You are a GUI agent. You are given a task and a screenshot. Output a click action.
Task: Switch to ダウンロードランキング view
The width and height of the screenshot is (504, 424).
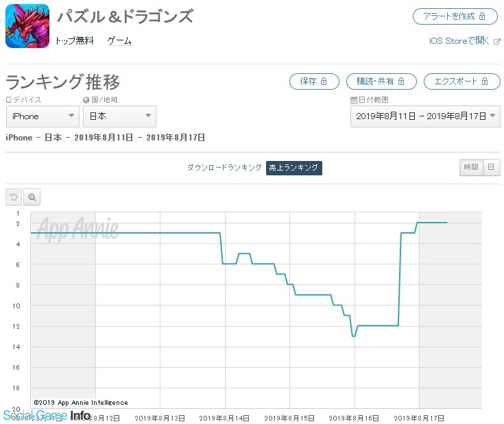(x=224, y=167)
